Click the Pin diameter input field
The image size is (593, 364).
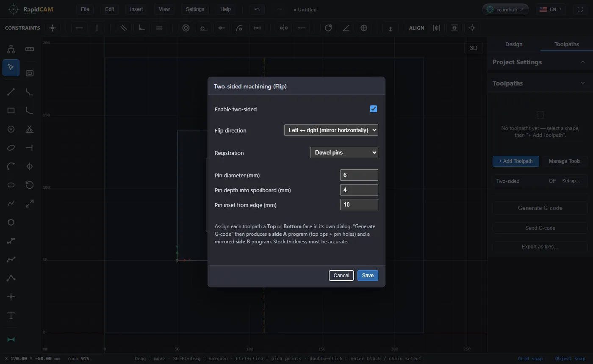359,175
